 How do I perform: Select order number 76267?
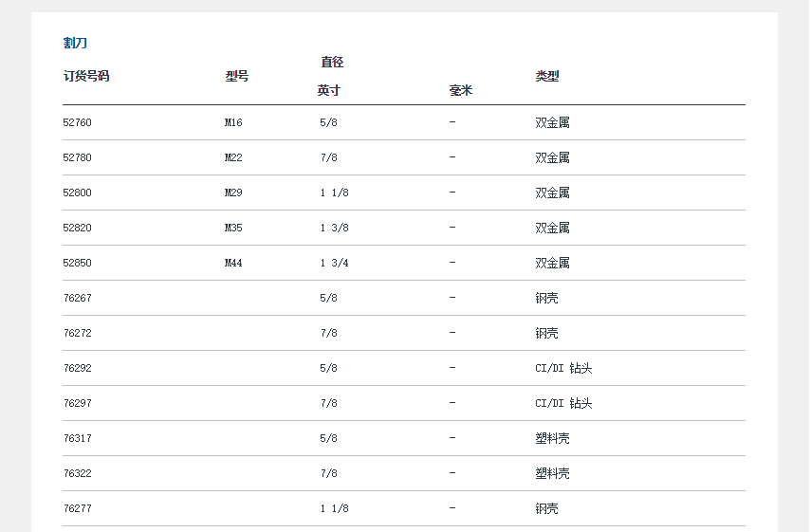click(78, 299)
